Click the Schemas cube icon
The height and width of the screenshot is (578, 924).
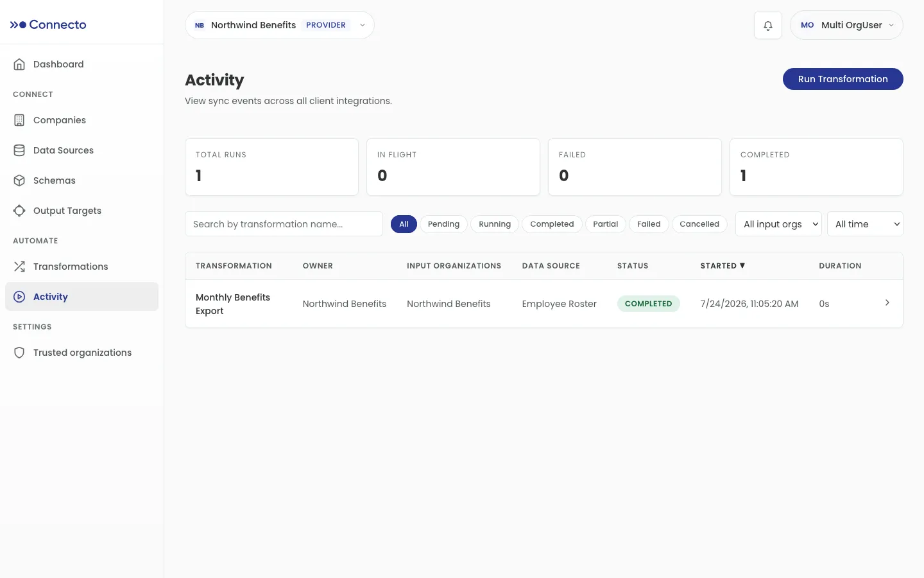point(19,180)
